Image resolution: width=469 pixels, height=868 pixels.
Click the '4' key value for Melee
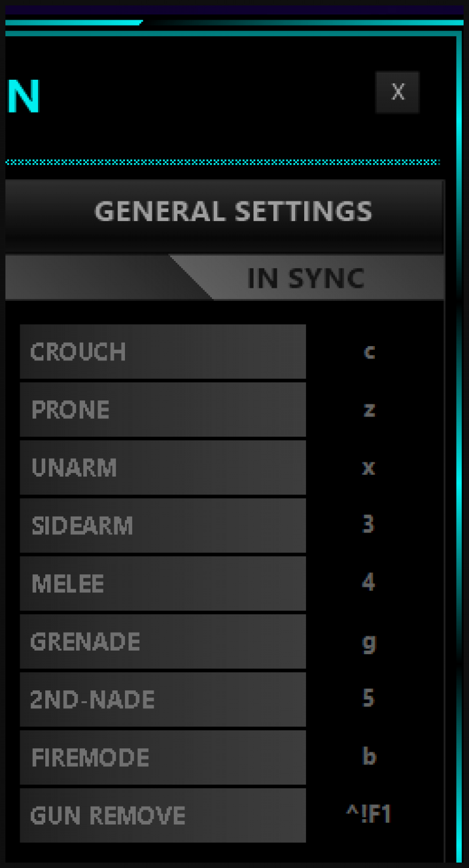(x=368, y=582)
